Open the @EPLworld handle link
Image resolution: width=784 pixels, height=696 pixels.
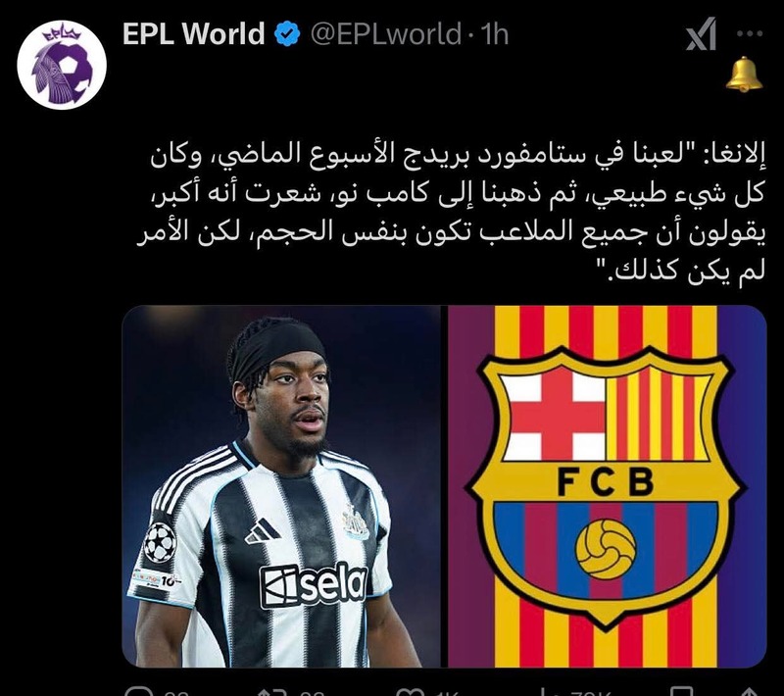pos(386,34)
